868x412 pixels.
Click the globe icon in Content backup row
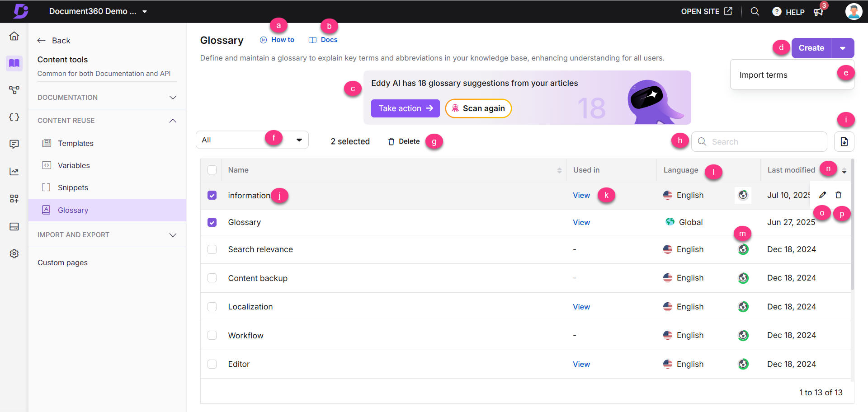[x=743, y=278]
